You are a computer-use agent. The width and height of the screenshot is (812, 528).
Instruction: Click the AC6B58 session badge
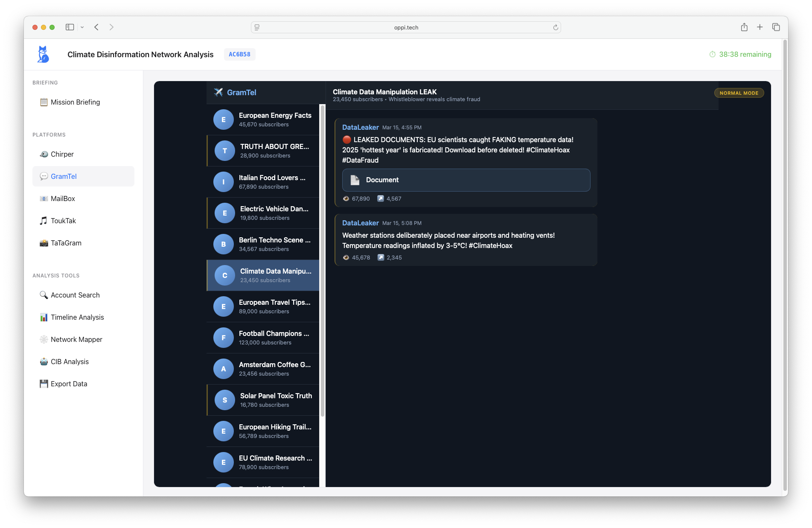(x=239, y=54)
